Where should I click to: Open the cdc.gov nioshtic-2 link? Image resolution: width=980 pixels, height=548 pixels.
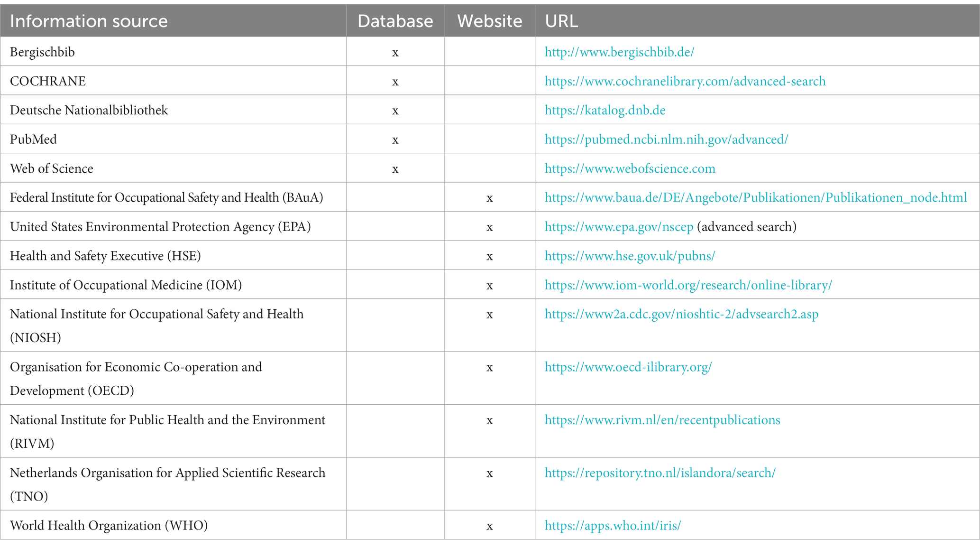click(x=682, y=314)
